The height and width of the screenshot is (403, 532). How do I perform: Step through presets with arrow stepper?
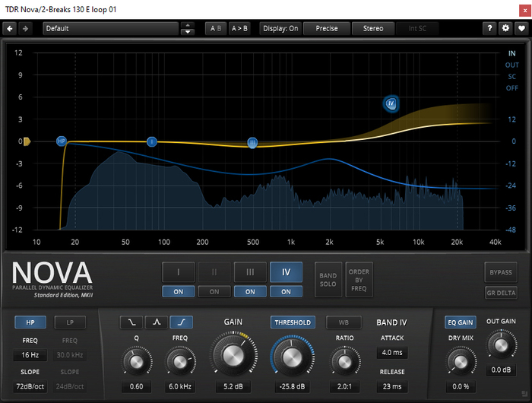(188, 28)
